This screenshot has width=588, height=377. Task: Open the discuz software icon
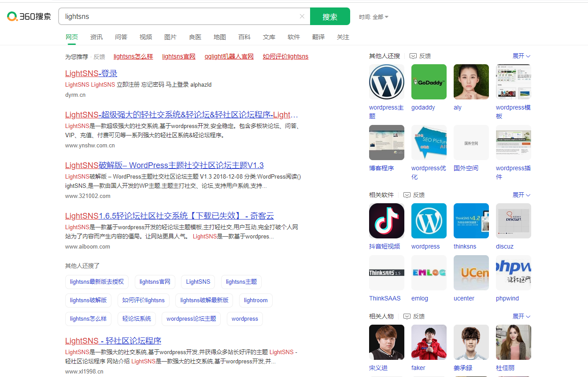[x=514, y=221]
